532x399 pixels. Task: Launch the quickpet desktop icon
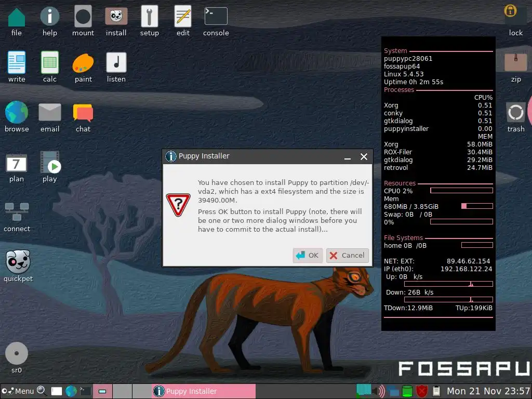click(18, 262)
